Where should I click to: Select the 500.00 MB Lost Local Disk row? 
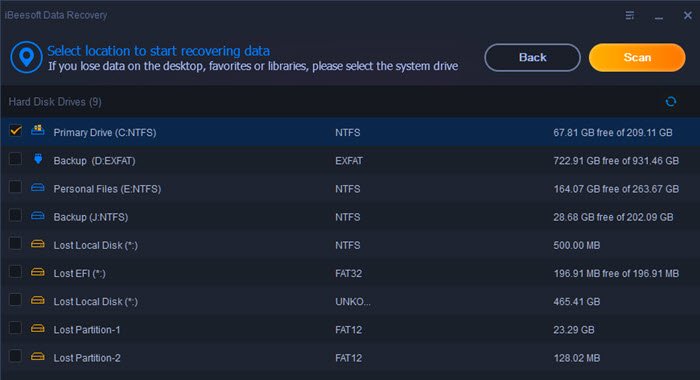tap(350, 245)
